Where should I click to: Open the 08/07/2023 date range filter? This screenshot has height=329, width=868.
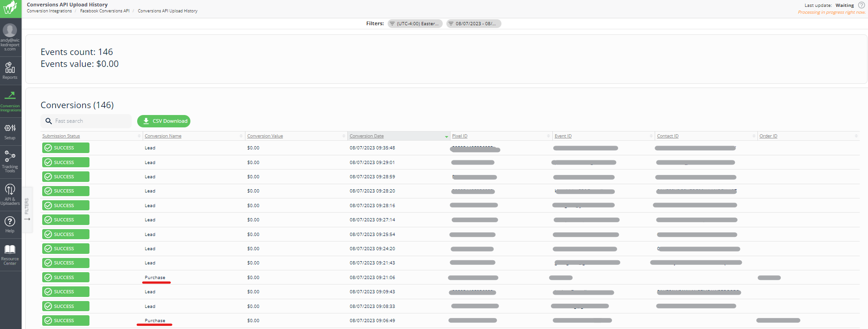click(474, 23)
